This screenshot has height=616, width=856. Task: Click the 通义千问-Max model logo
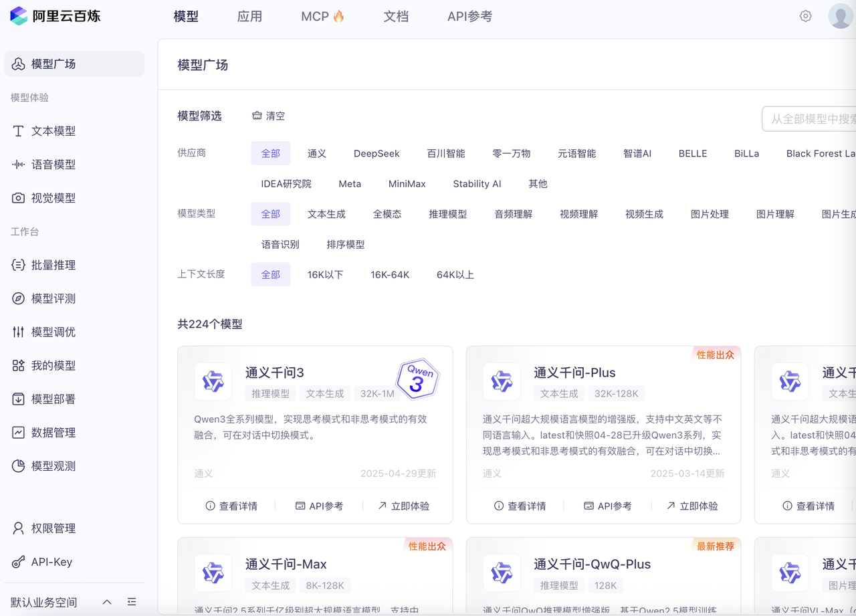click(x=213, y=573)
